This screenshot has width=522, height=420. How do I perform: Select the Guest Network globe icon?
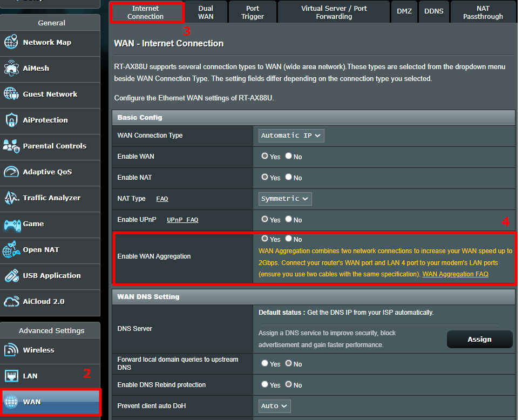11,94
